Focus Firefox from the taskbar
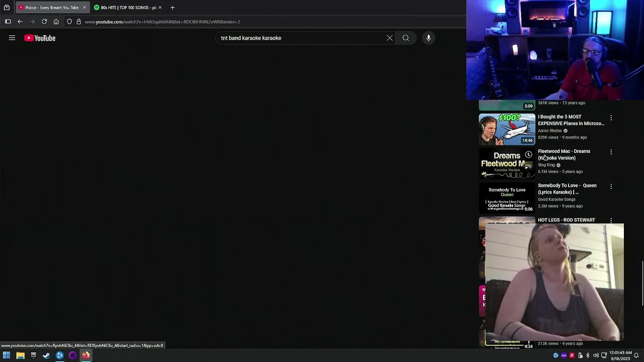Screen dimensions: 644x362 pos(86,355)
